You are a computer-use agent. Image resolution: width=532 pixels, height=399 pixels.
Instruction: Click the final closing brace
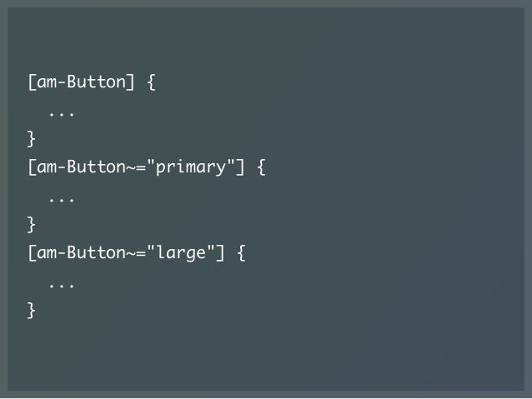(x=31, y=310)
